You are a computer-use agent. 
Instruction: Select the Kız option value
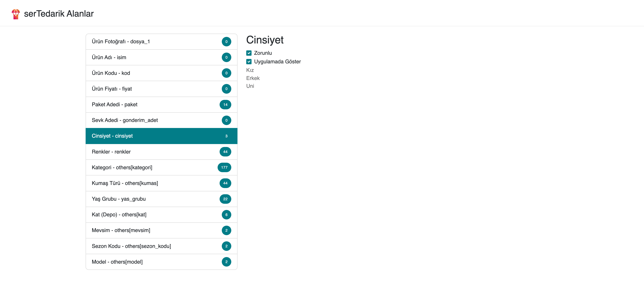tap(250, 70)
